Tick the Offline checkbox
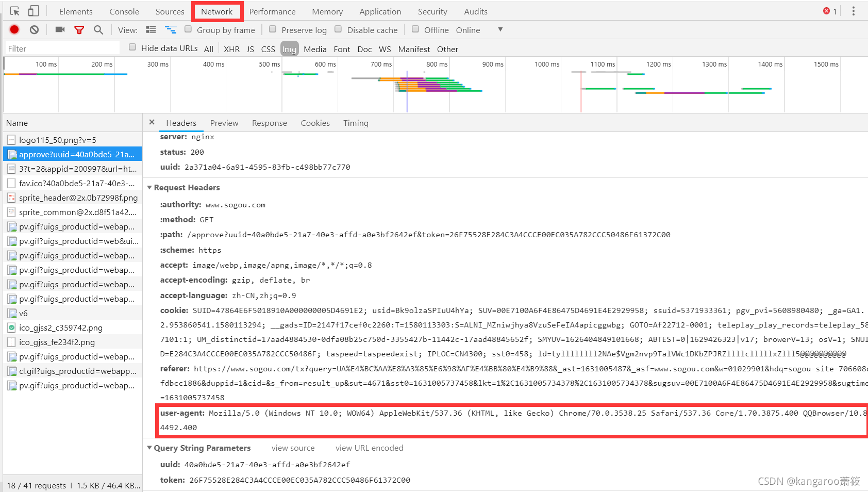The height and width of the screenshot is (492, 868). click(x=415, y=29)
